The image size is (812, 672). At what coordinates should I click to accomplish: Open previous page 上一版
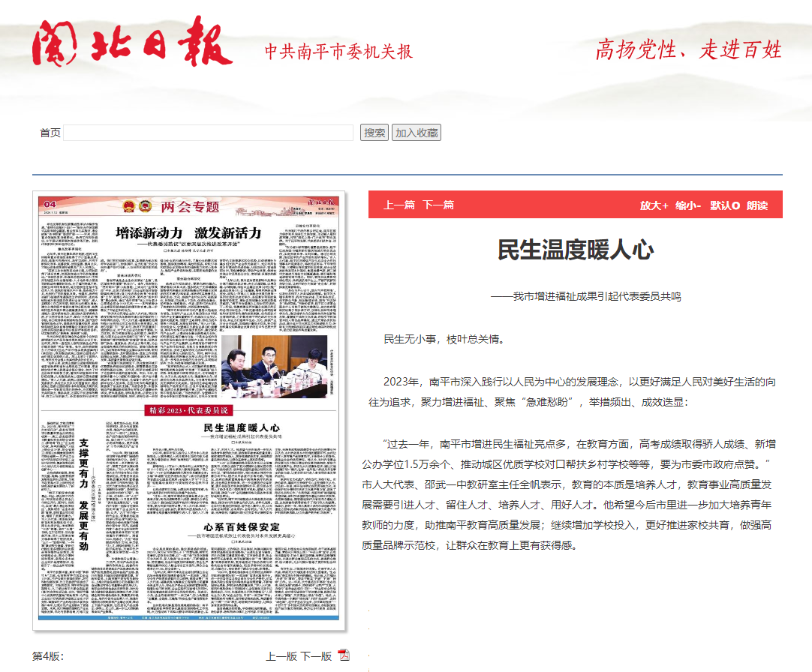click(281, 656)
